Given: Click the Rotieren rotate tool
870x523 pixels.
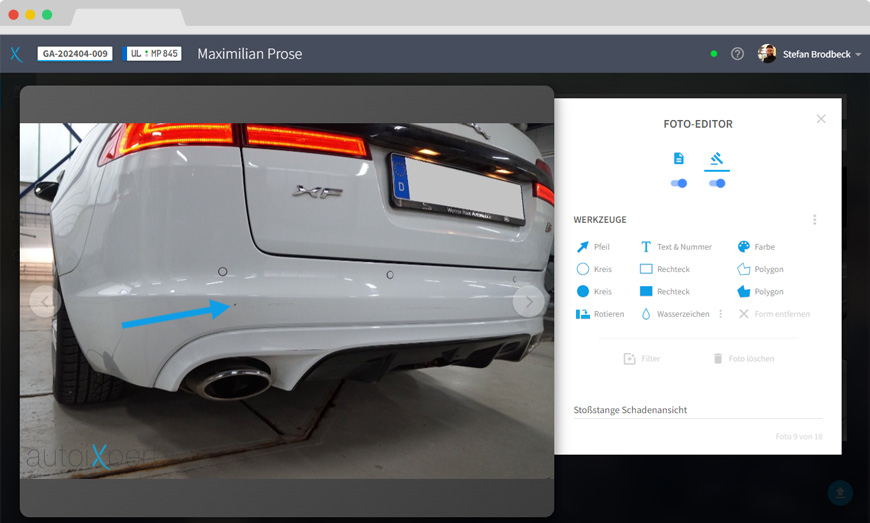Looking at the screenshot, I should [x=599, y=314].
